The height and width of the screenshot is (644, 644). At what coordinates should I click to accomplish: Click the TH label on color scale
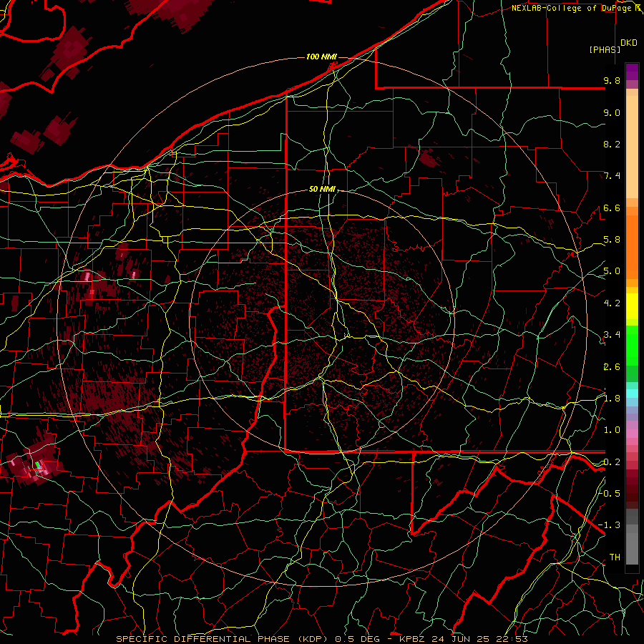(x=615, y=557)
